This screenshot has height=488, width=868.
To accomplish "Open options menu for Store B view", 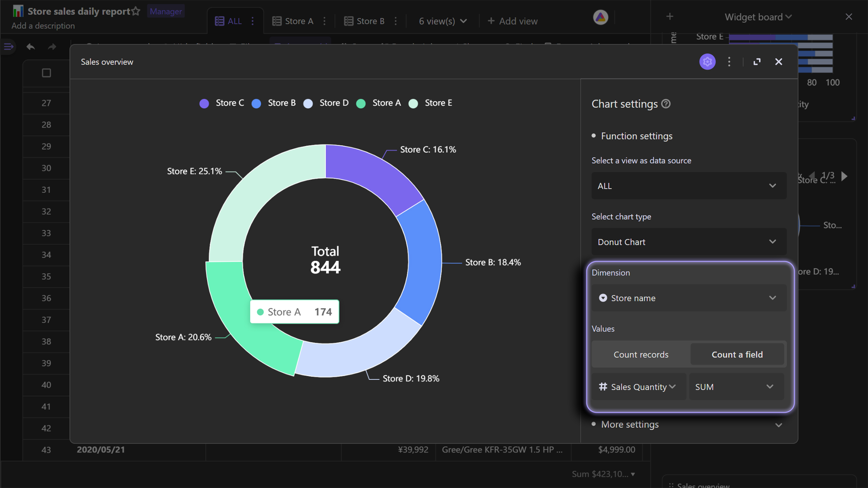I will pyautogui.click(x=396, y=21).
